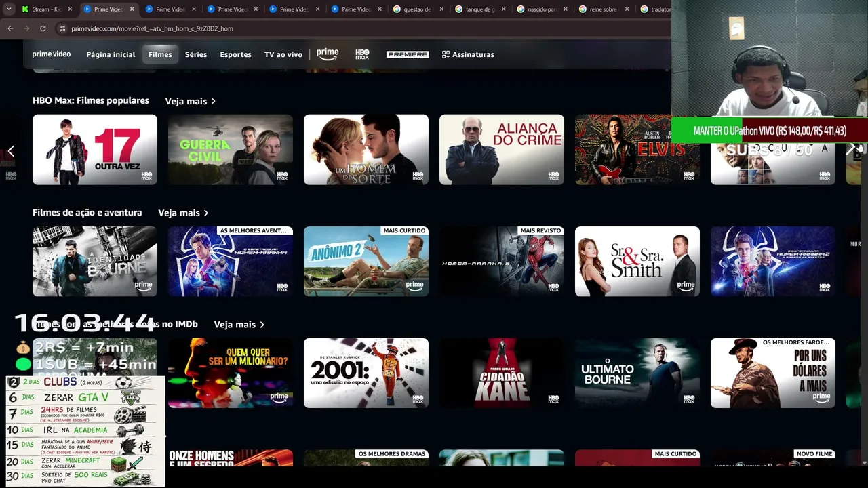
Task: Open site information icon in address bar
Action: pos(62,28)
